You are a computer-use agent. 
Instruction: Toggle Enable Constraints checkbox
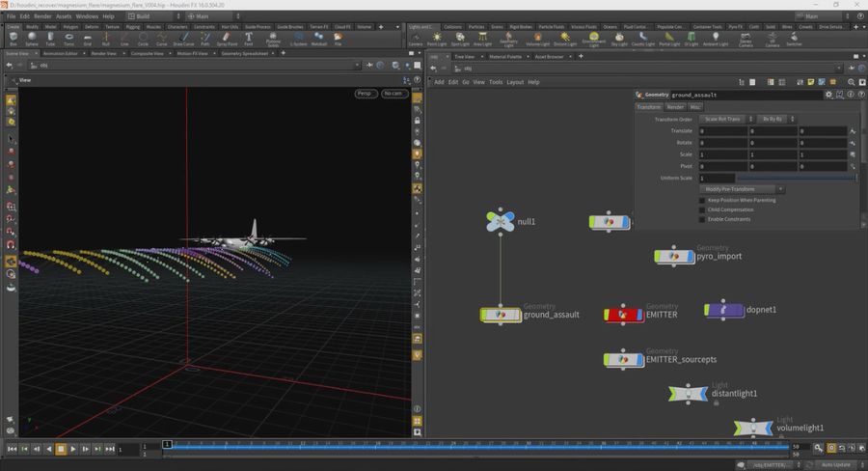point(702,219)
